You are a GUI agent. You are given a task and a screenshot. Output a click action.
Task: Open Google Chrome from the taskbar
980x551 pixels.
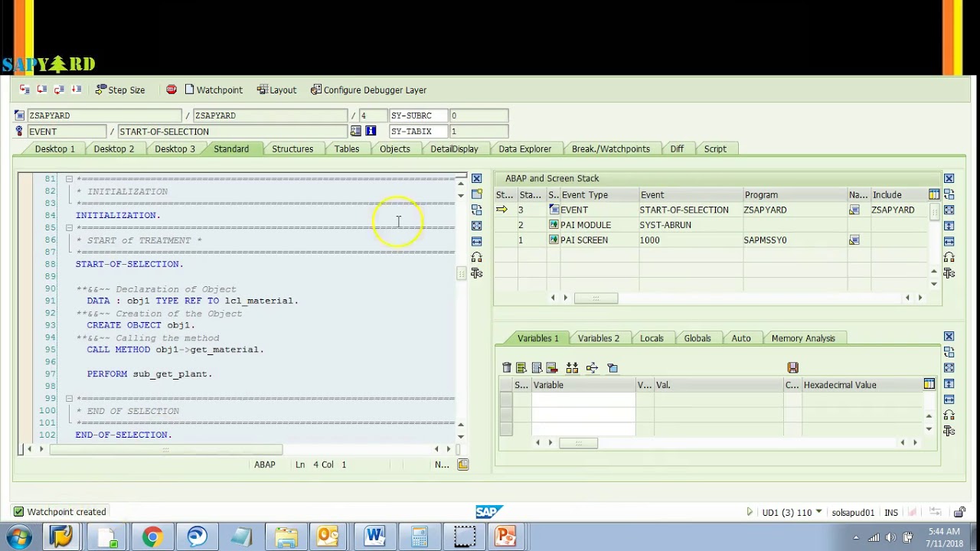pyautogui.click(x=152, y=536)
